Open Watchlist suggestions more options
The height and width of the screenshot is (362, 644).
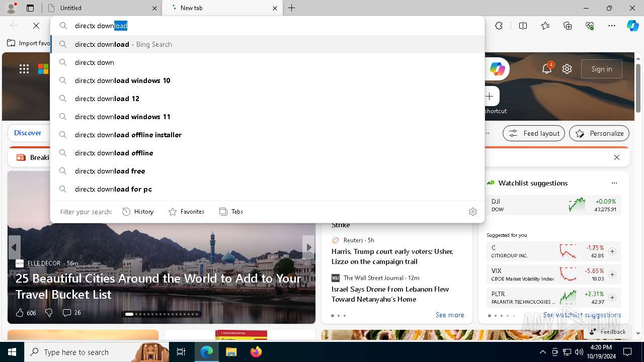(614, 183)
